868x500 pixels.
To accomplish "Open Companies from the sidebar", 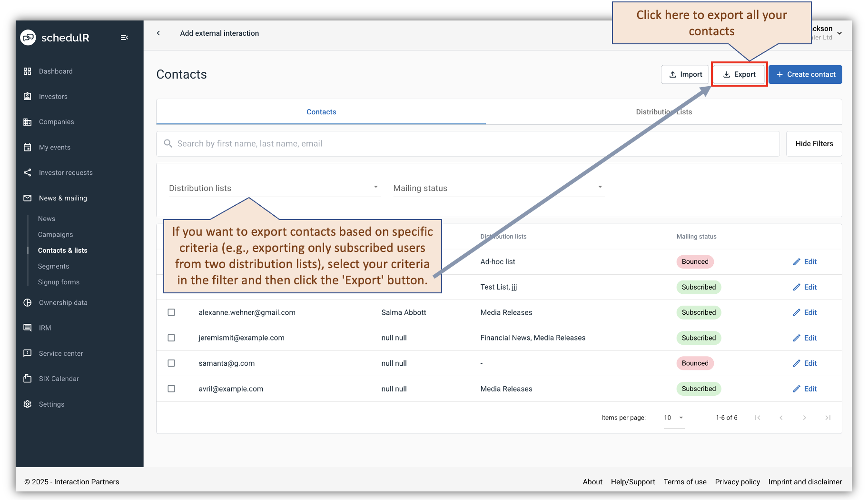I will 56,121.
